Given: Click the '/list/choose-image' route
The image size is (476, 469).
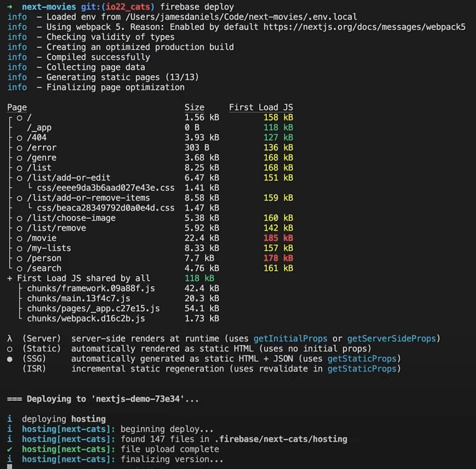Looking at the screenshot, I should tap(71, 218).
